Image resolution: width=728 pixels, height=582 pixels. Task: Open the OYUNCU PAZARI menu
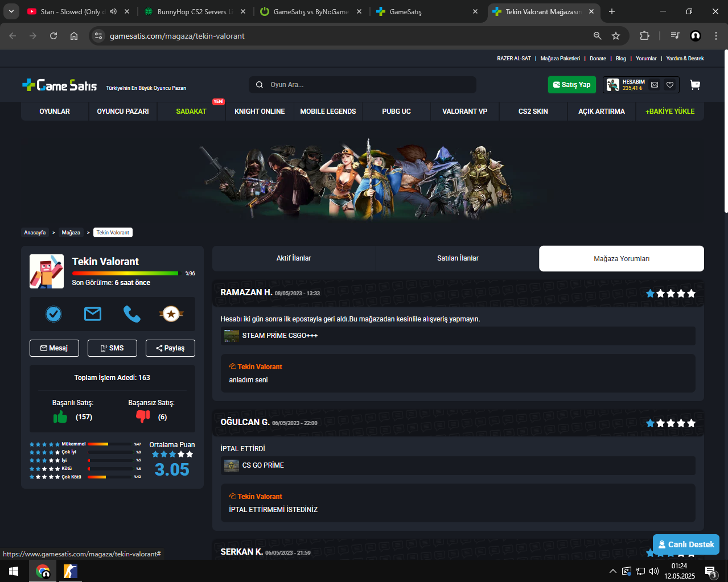coord(123,112)
